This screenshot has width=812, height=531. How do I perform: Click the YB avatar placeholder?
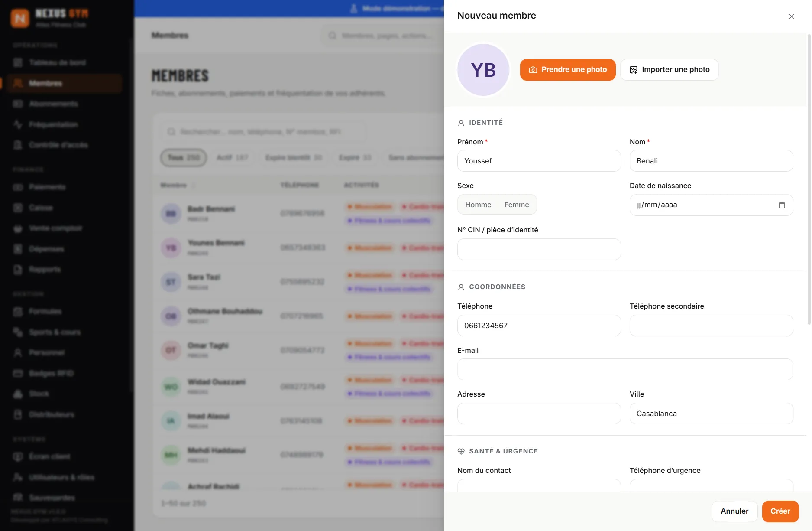point(483,70)
